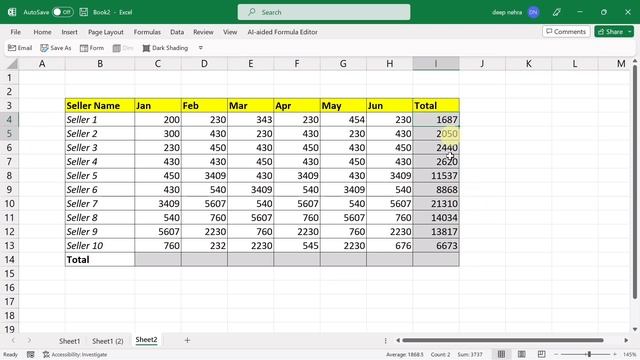Image resolution: width=640 pixels, height=360 pixels.
Task: Switch to the Home tab
Action: (42, 32)
